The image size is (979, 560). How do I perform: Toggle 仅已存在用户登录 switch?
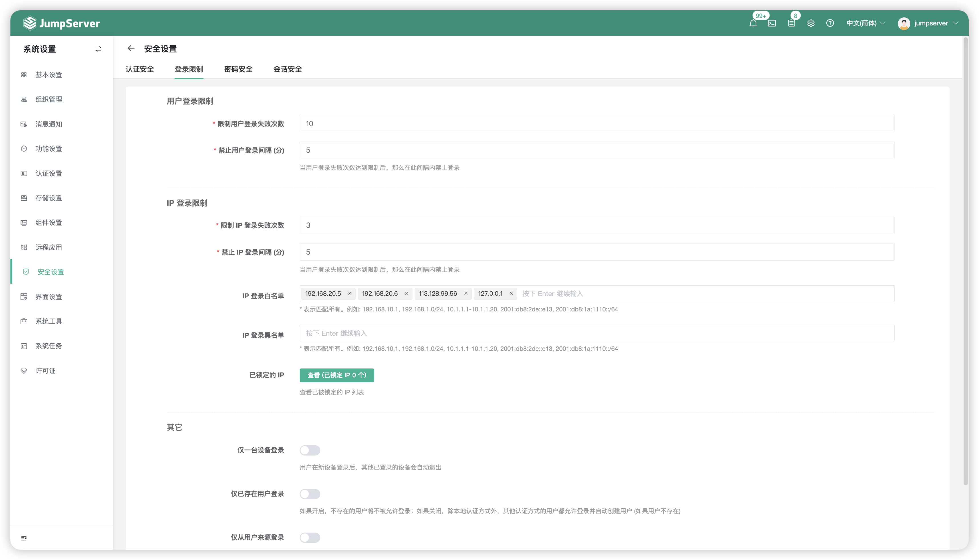310,494
